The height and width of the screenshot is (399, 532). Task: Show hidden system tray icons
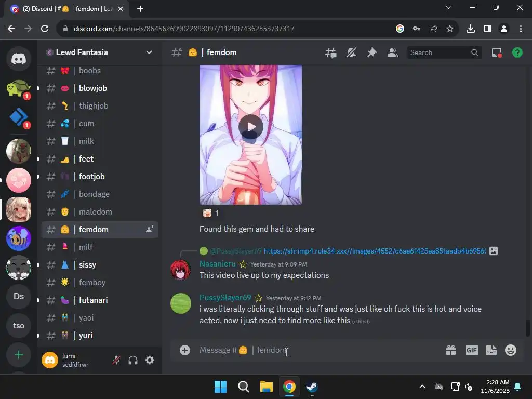click(422, 387)
